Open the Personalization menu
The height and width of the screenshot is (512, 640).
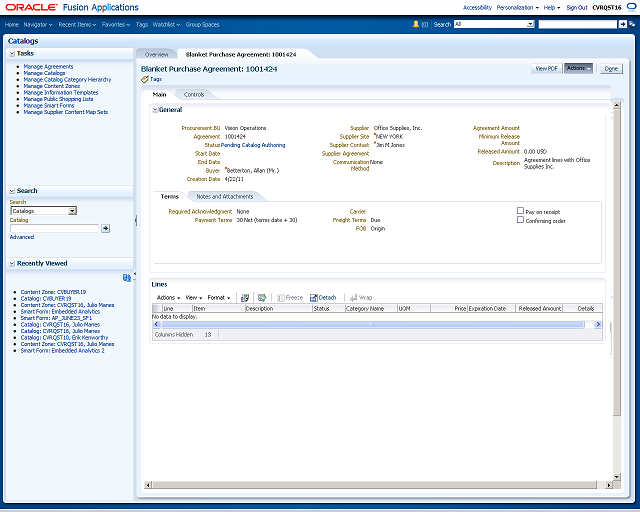[518, 7]
